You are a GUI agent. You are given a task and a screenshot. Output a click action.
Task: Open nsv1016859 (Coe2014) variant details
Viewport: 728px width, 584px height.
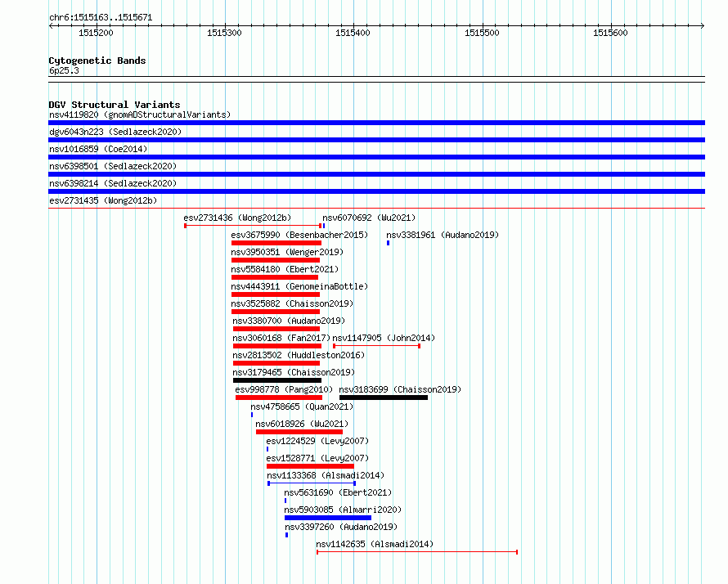(x=98, y=149)
